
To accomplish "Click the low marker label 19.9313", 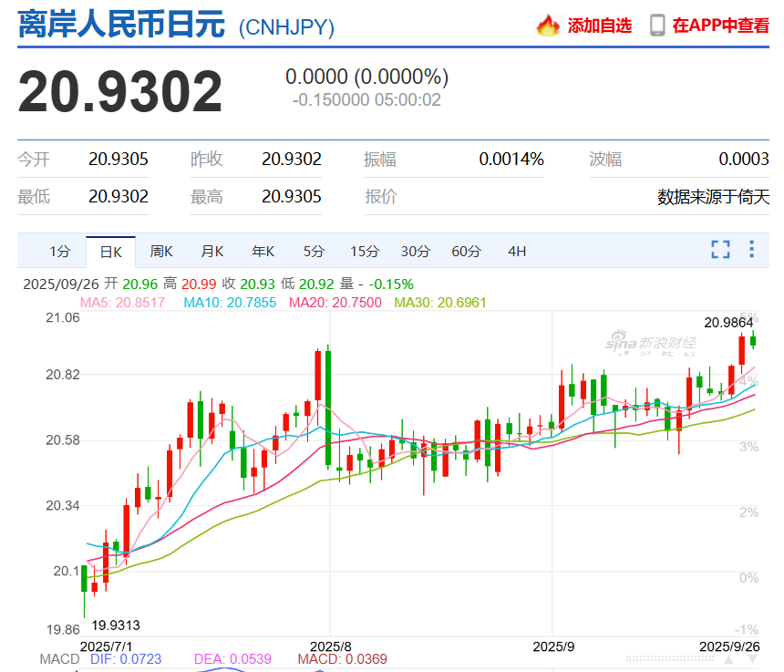I will coord(116,625).
